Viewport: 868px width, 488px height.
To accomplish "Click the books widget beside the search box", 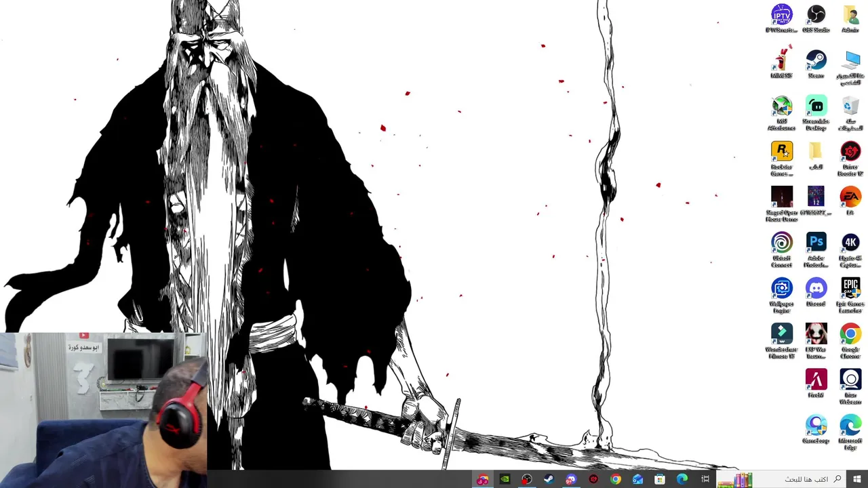I will coord(734,480).
